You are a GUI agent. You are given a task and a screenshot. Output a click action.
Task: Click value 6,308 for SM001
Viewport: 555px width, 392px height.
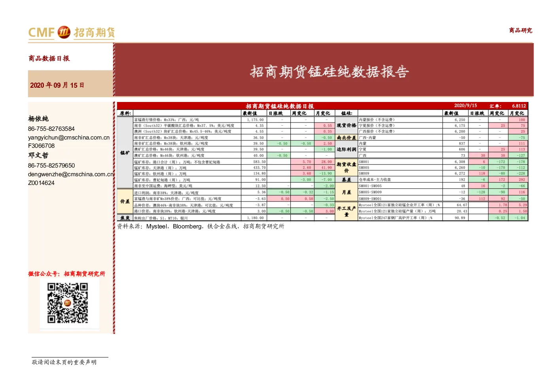click(460, 162)
